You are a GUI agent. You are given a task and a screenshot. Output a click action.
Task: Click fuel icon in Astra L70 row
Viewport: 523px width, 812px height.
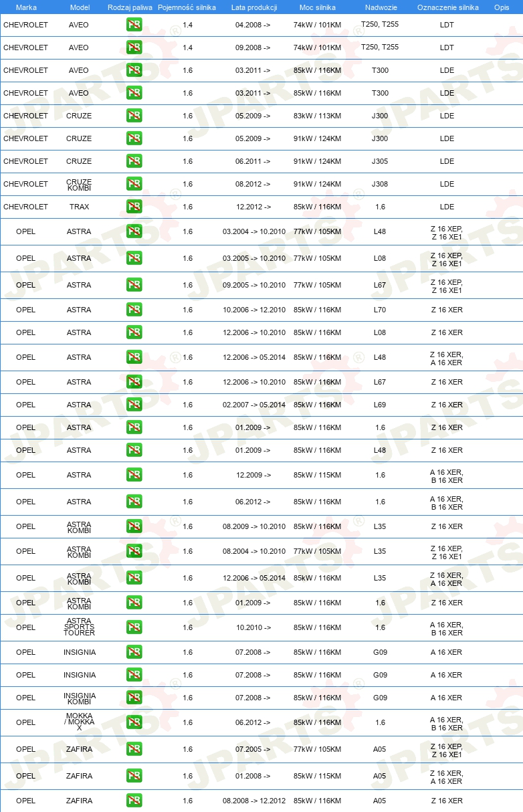coord(134,310)
